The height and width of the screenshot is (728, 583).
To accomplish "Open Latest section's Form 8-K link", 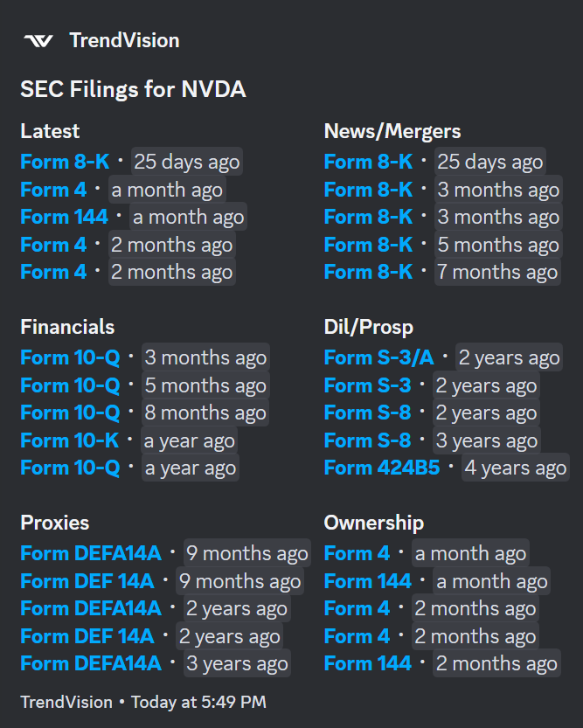I will pyautogui.click(x=65, y=162).
